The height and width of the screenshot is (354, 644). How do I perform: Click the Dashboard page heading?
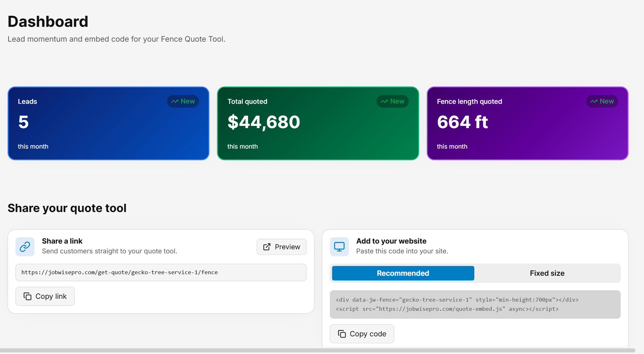click(48, 21)
